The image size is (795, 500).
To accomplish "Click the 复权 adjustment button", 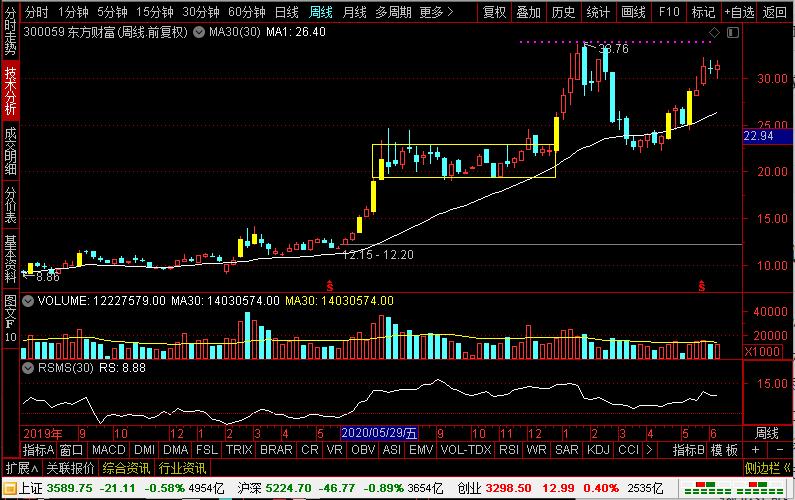I will 495,12.
